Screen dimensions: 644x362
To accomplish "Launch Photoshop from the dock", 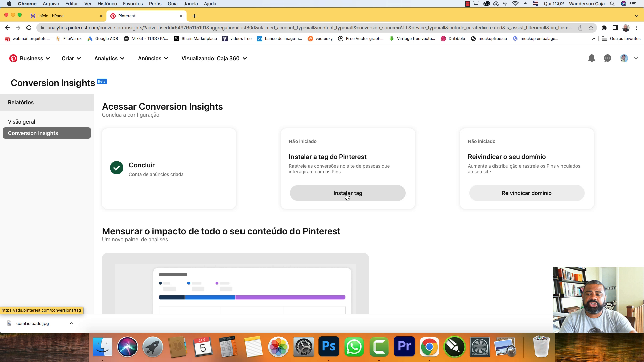I will (x=329, y=347).
